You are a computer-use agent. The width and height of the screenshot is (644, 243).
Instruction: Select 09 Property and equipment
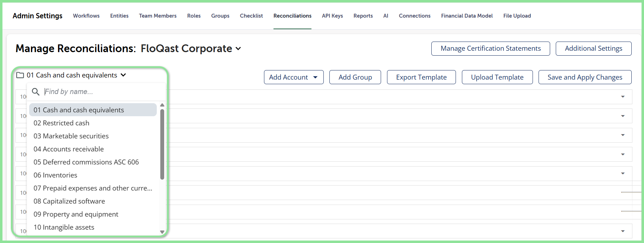click(93, 214)
